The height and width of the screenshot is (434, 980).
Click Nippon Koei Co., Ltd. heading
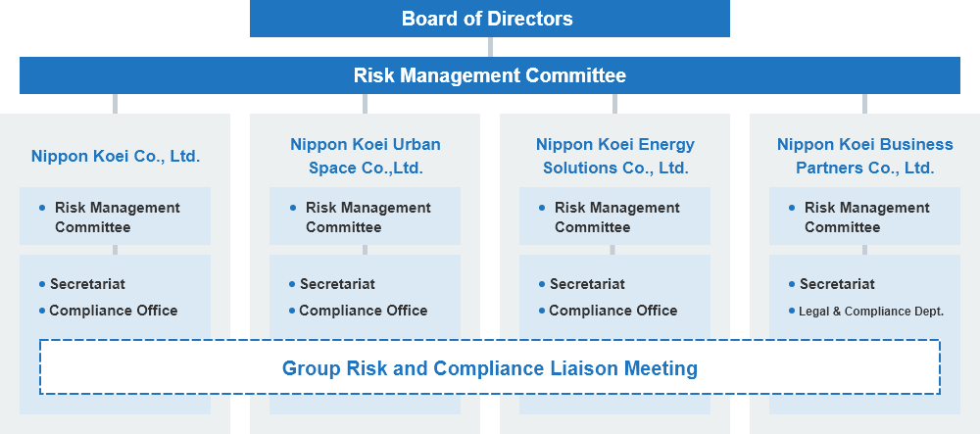click(x=116, y=156)
